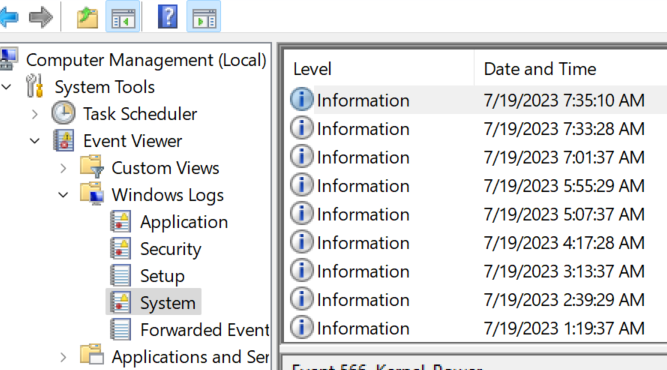Select event dated 7/19/2023 7:33:28 AM
The image size is (667, 370).
point(564,129)
